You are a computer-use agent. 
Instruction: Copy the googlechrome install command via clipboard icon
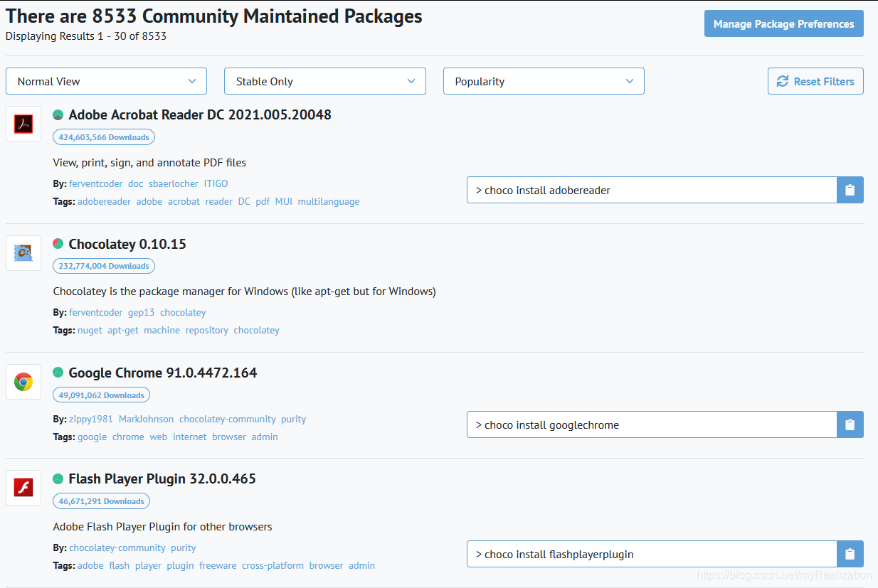click(x=850, y=424)
